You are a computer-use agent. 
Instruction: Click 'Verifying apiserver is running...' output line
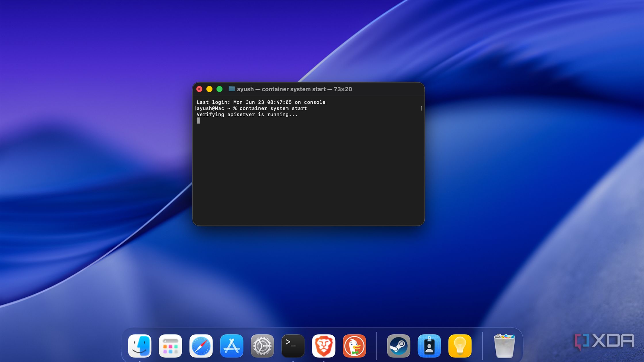click(x=247, y=114)
